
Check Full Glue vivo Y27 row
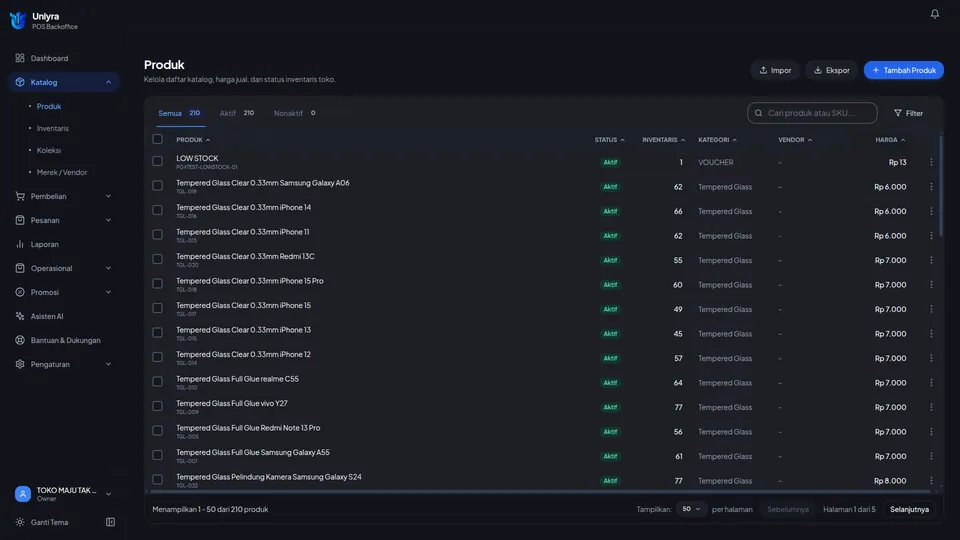pos(157,406)
